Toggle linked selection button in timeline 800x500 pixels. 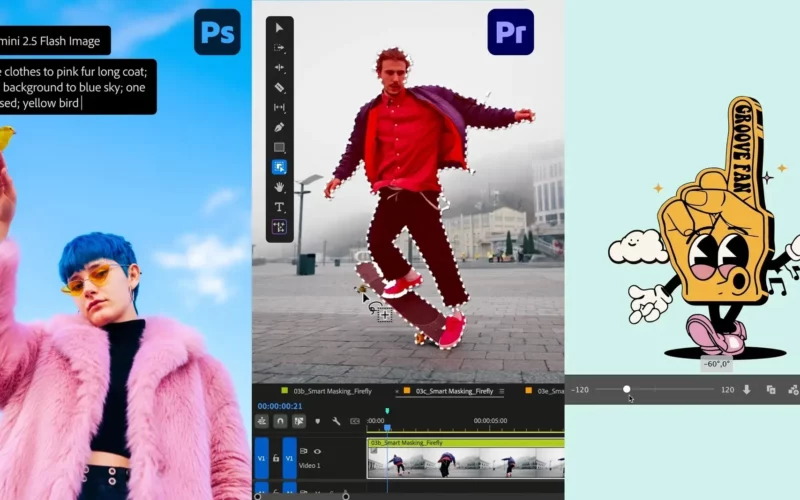[x=299, y=421]
